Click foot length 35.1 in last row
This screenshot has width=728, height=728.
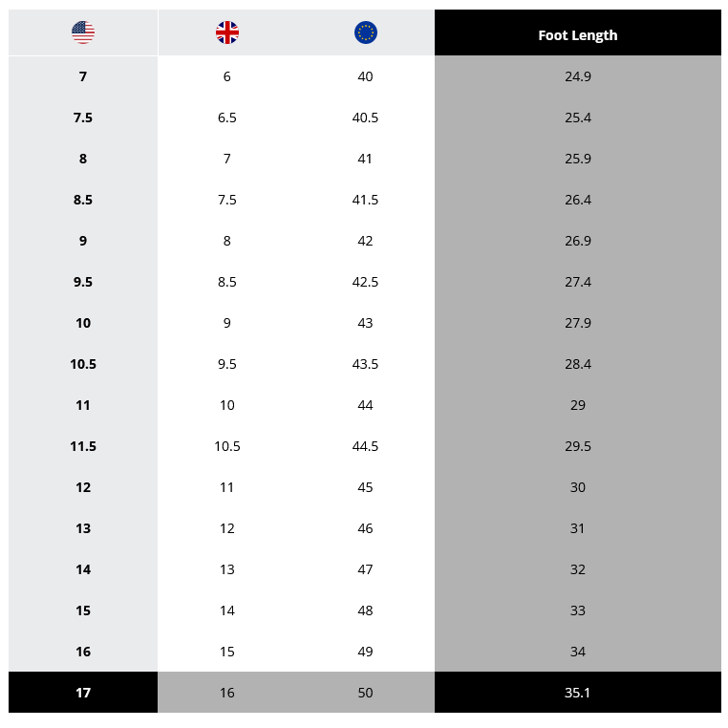578,693
